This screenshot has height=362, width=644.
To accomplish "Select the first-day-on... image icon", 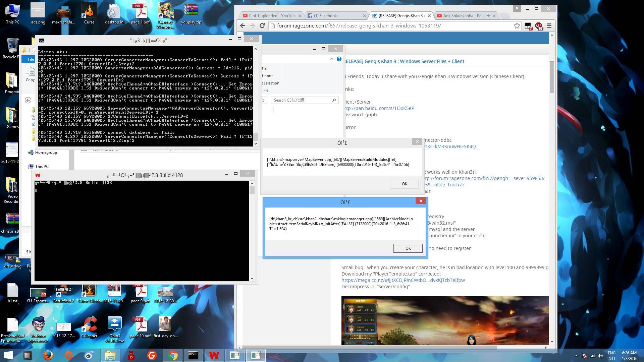I will tap(165, 327).
